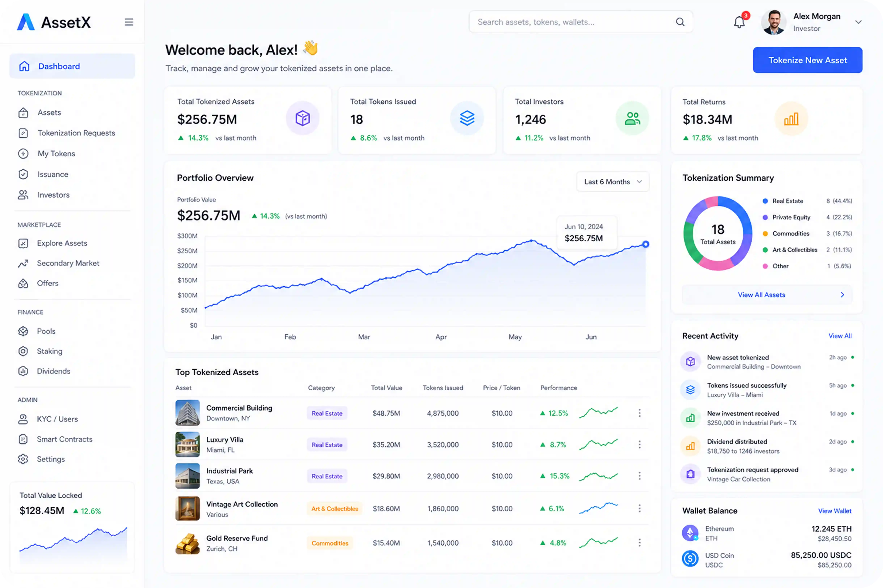Click the Staking icon
Image resolution: width=883 pixels, height=588 pixels.
[23, 351]
